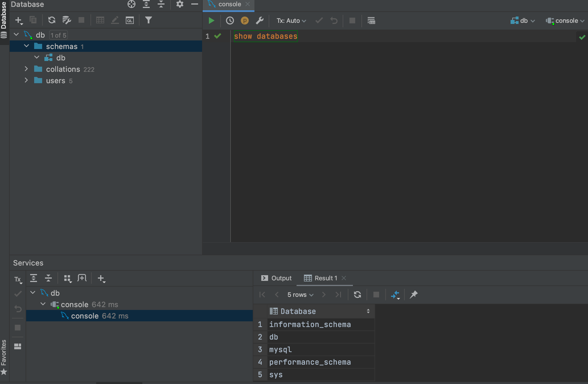
Task: Run the query with the green Execute button
Action: [211, 21]
